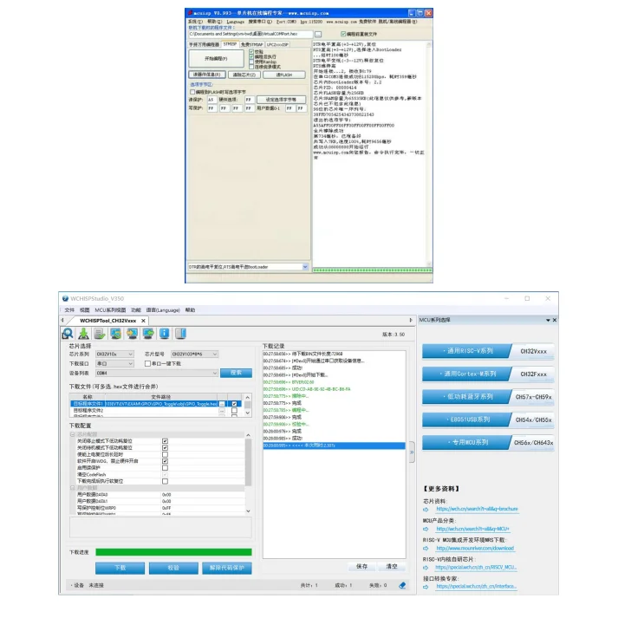Screen dimensions: 644x644
Task: Open the 芯片系列 CH32V10x dropdown
Action: click(114, 354)
